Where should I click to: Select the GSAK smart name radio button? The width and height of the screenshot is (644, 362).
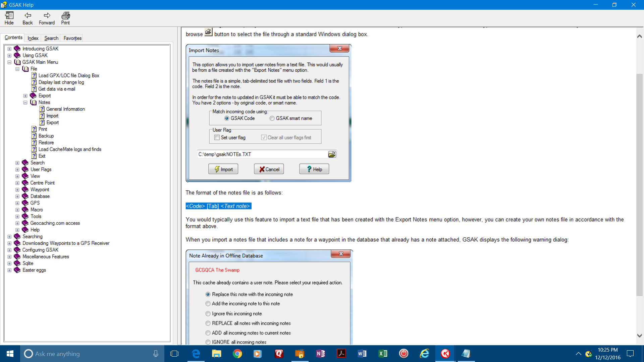click(x=272, y=118)
